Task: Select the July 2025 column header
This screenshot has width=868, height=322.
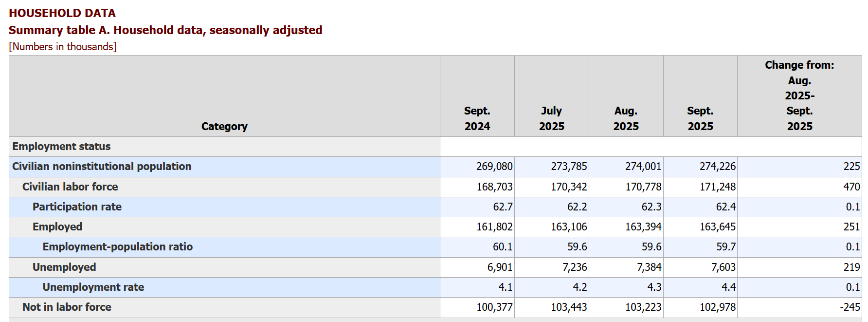Action: point(551,118)
